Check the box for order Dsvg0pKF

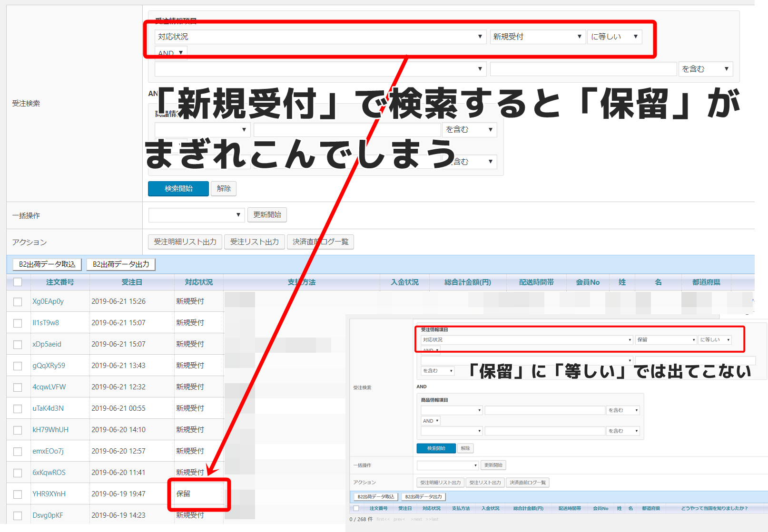(x=18, y=515)
